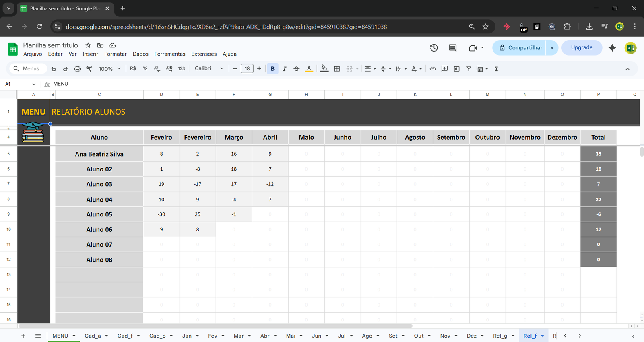The height and width of the screenshot is (342, 644).
Task: Toggle bold formatting
Action: pos(272,69)
